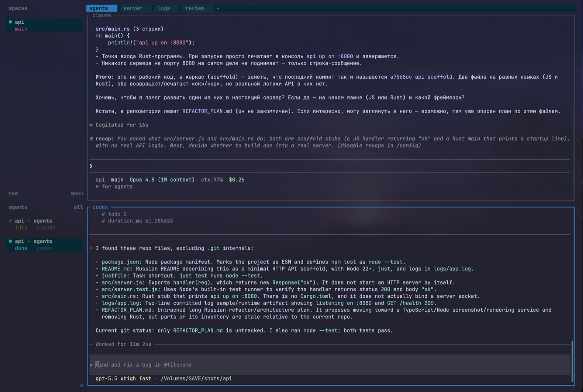
Task: Click the Worked for 11m 24s divider text
Action: pos(123,344)
